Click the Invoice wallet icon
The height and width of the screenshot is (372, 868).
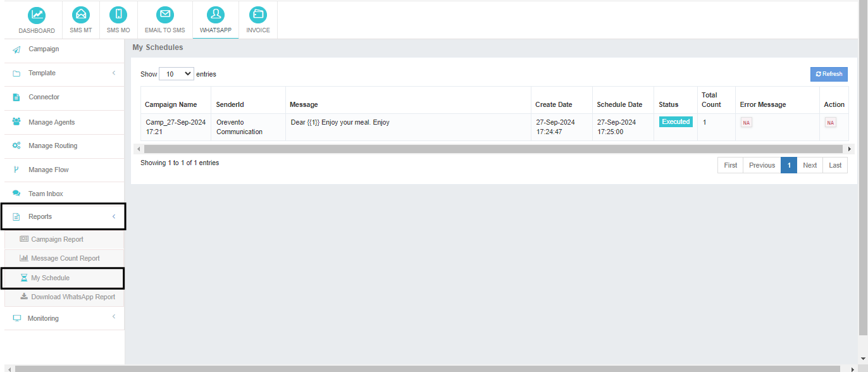[x=257, y=15]
